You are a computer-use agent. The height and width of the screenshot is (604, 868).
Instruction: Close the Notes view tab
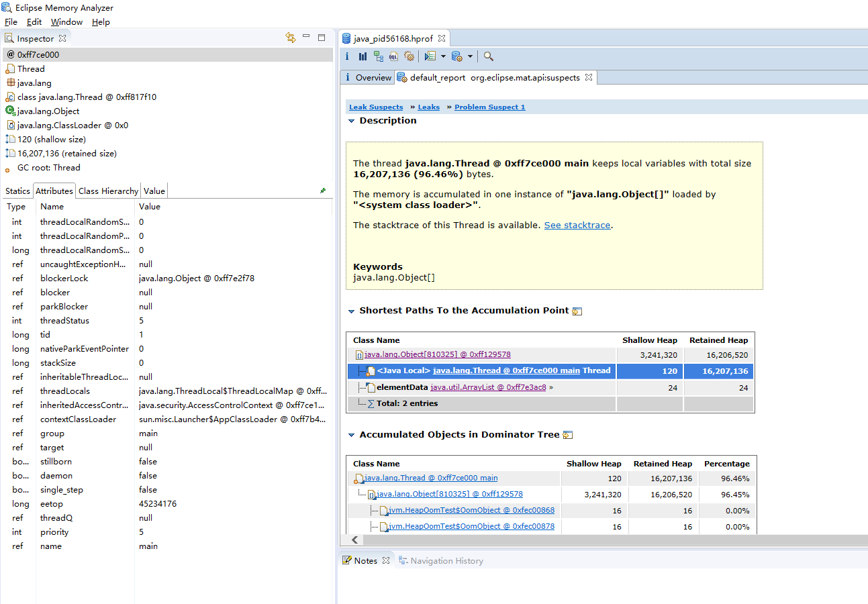point(385,560)
